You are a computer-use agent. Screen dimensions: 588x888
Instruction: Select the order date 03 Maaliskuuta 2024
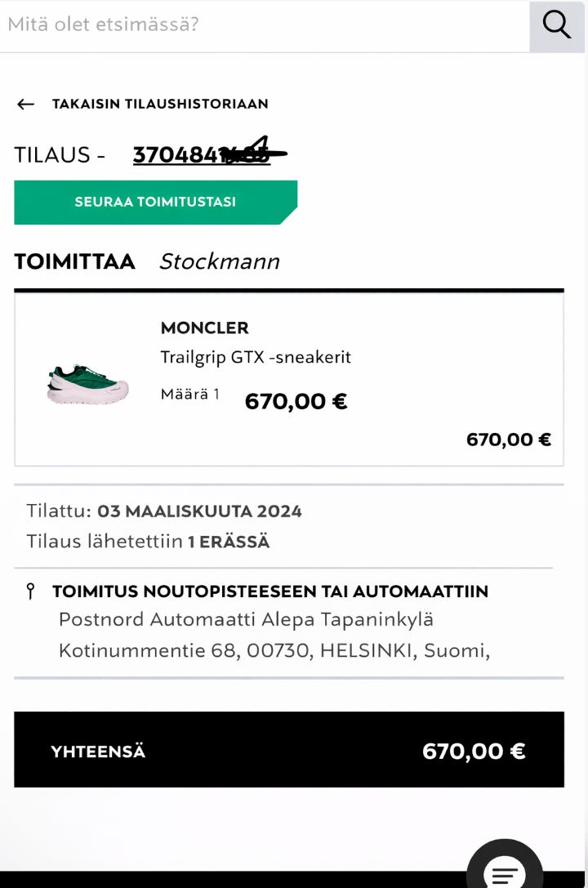pos(199,511)
